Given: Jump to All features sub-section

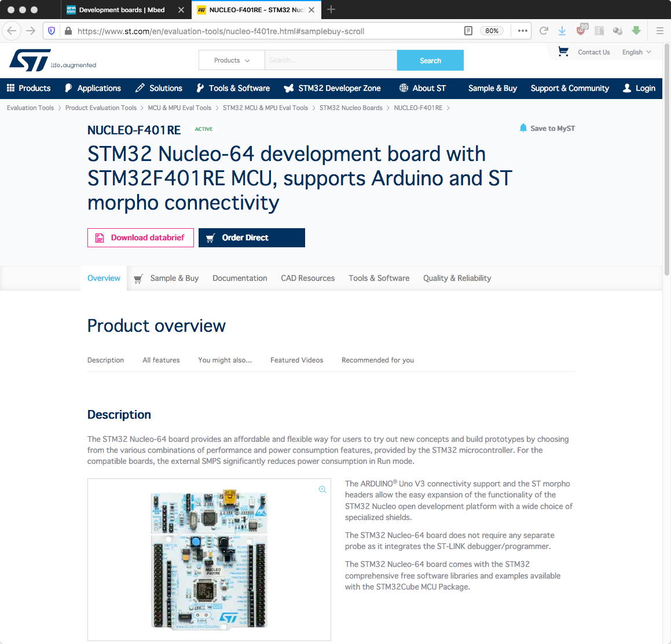Looking at the screenshot, I should (x=161, y=360).
